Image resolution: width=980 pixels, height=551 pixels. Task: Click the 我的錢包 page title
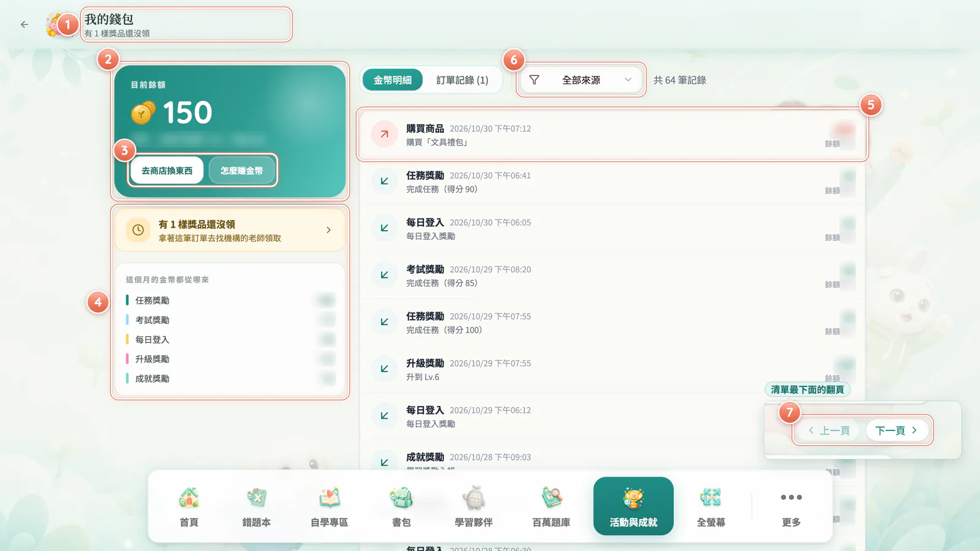coord(109,19)
